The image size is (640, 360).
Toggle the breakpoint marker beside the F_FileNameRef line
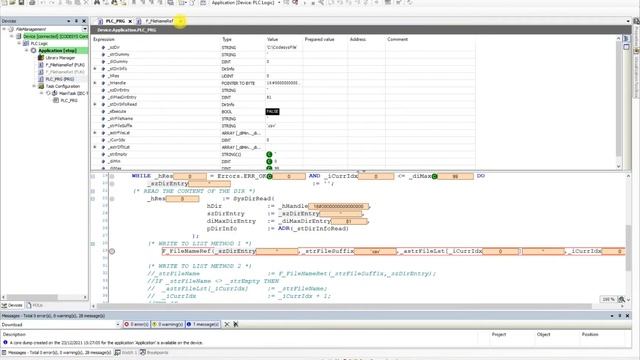pyautogui.click(x=112, y=251)
